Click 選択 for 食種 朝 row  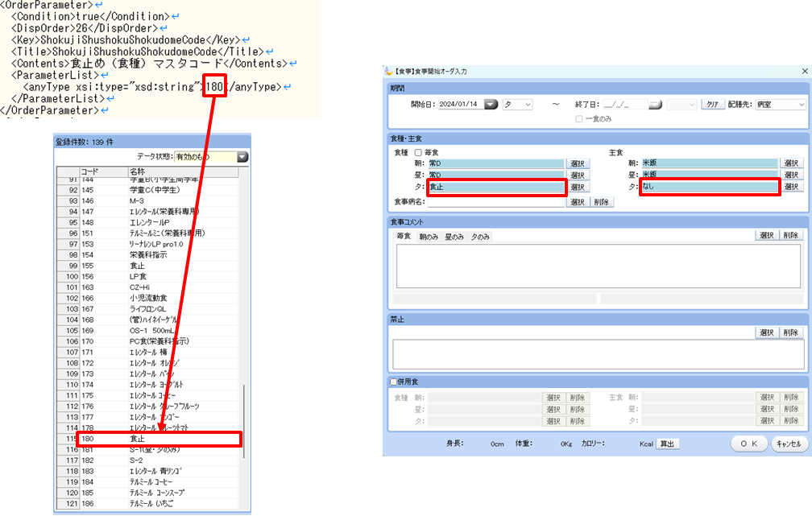(578, 163)
